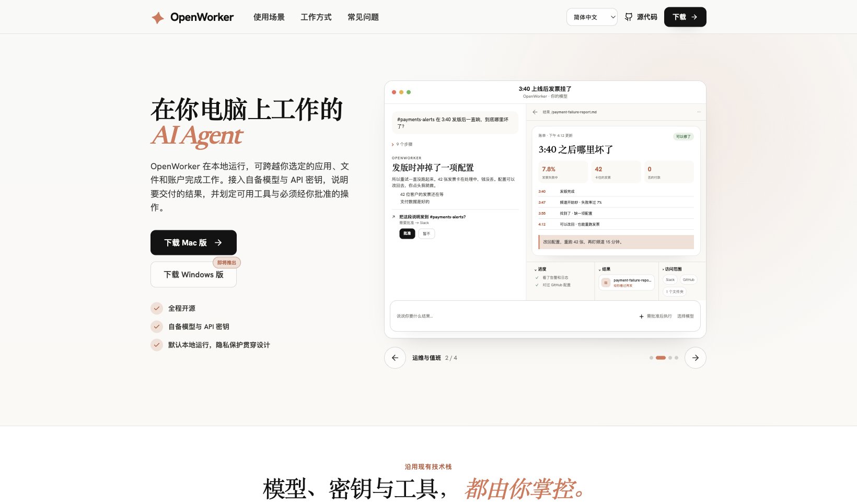
Task: Open the 选择模型 selector
Action: tap(686, 317)
